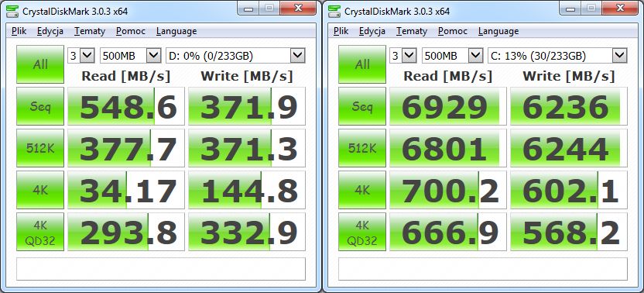644x293 pixels.
Task: Minimize the right CrystalDiskMark window
Action: coord(570,8)
